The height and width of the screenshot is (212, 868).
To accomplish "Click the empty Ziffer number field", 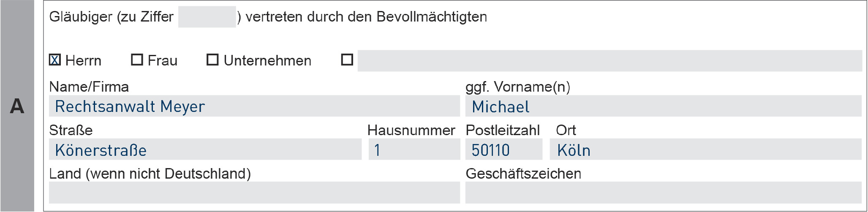I will 207,17.
